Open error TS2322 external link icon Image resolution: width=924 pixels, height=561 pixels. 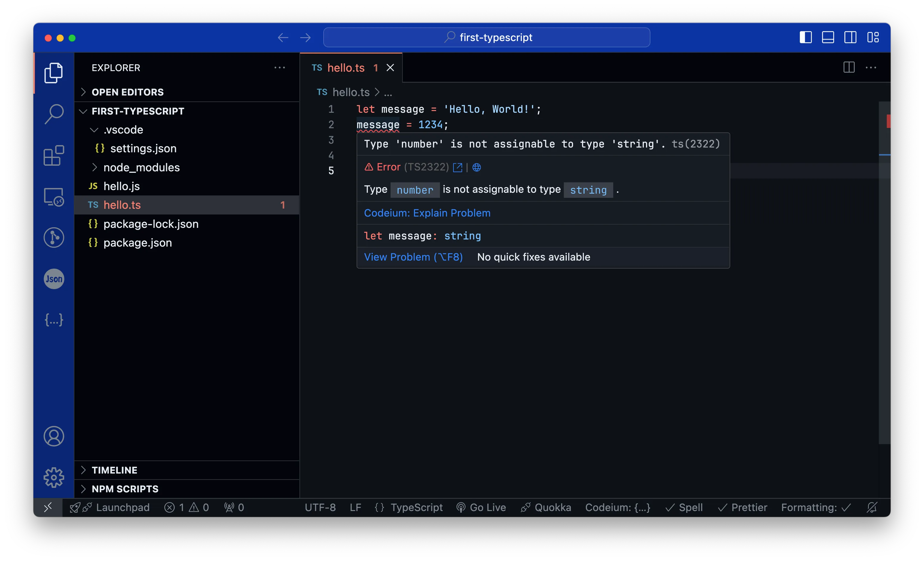coord(458,167)
